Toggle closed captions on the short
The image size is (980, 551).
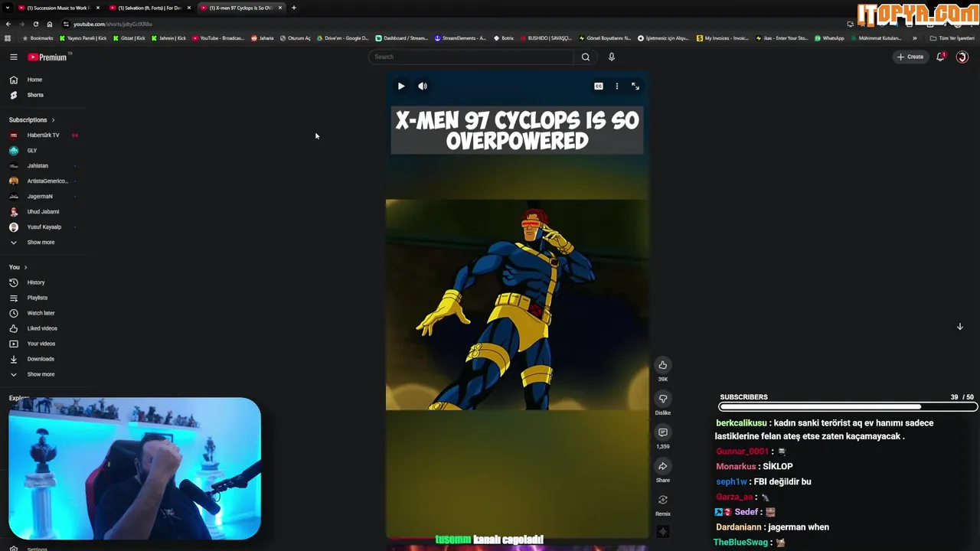pyautogui.click(x=599, y=86)
